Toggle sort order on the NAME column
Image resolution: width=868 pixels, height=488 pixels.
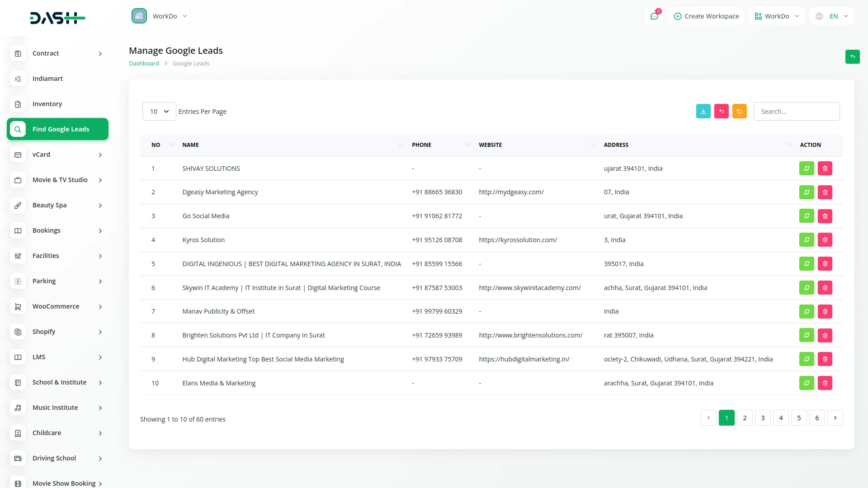point(401,145)
